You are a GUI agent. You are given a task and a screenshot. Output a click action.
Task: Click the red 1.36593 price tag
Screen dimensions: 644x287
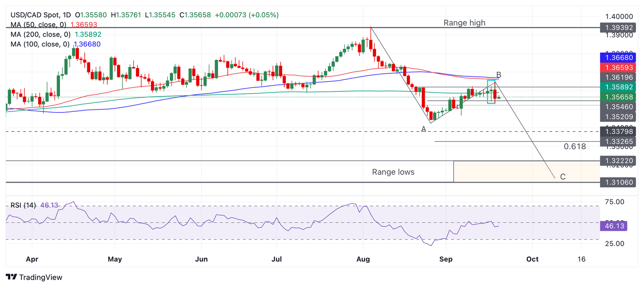[x=618, y=68]
